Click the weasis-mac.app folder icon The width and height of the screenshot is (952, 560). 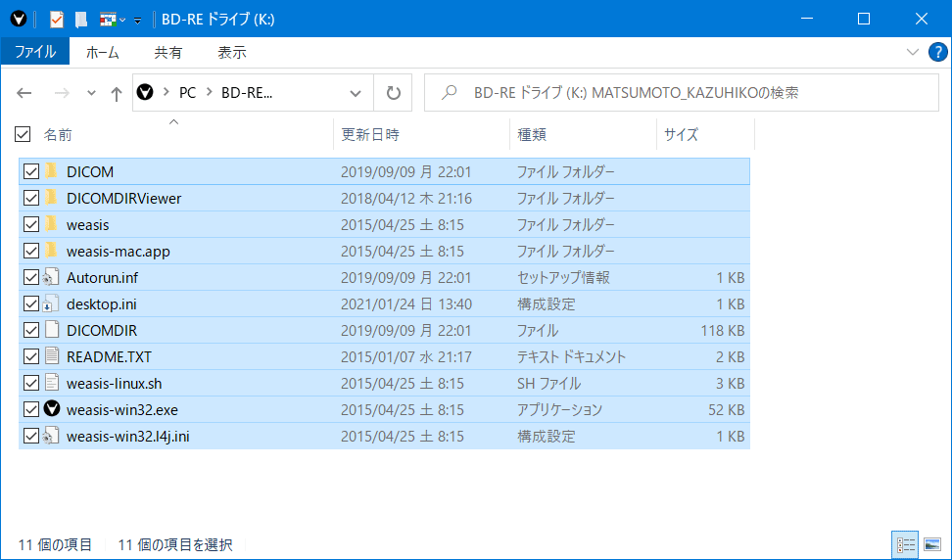52,250
